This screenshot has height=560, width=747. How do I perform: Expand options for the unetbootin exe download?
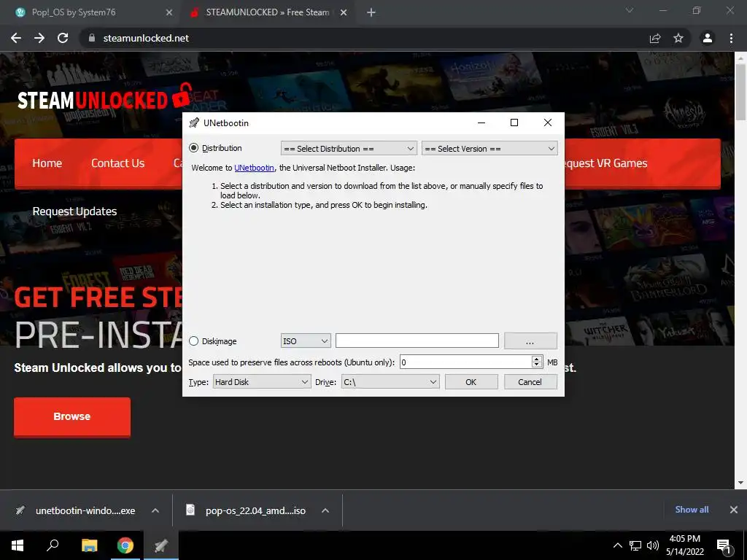[x=155, y=510]
